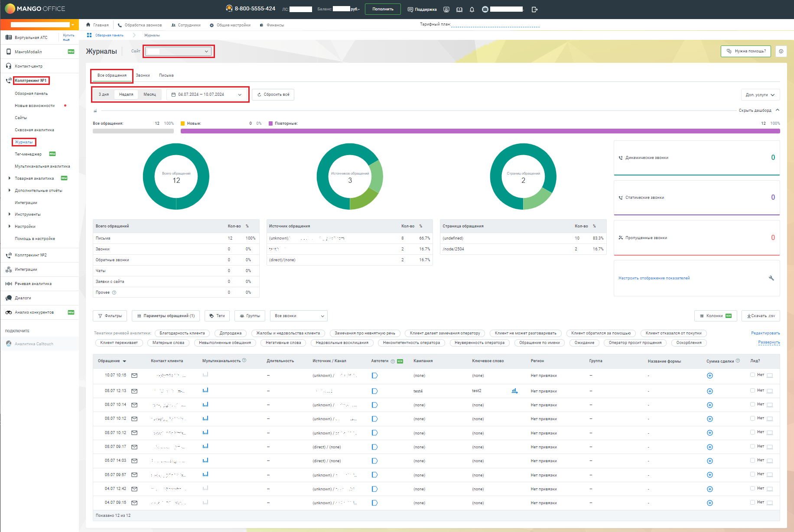The image size is (794, 532).
Task: Click wrench icon for indicator settings
Action: point(771,278)
